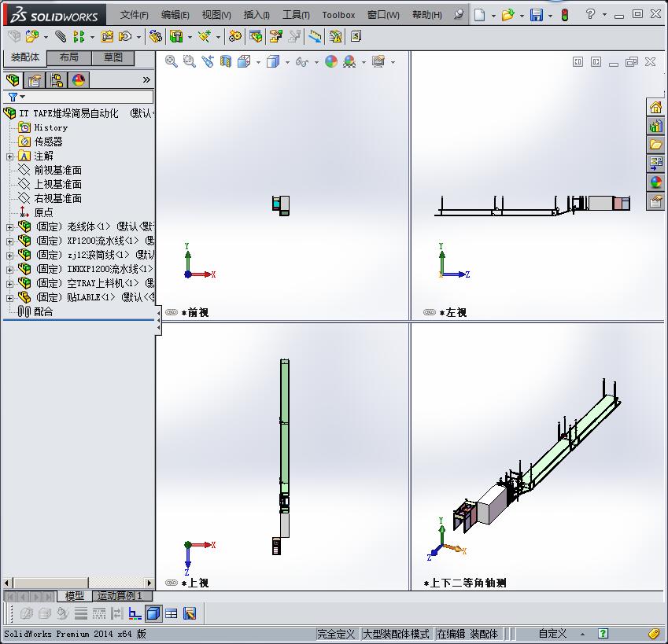Click the feature tree horizontal scrollbar right arrow
The height and width of the screenshot is (644, 668).
[149, 583]
